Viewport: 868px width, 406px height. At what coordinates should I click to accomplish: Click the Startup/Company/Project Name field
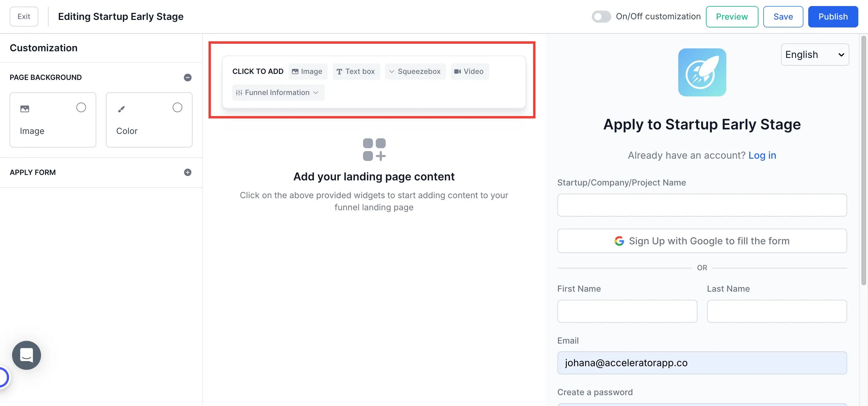[x=702, y=205]
